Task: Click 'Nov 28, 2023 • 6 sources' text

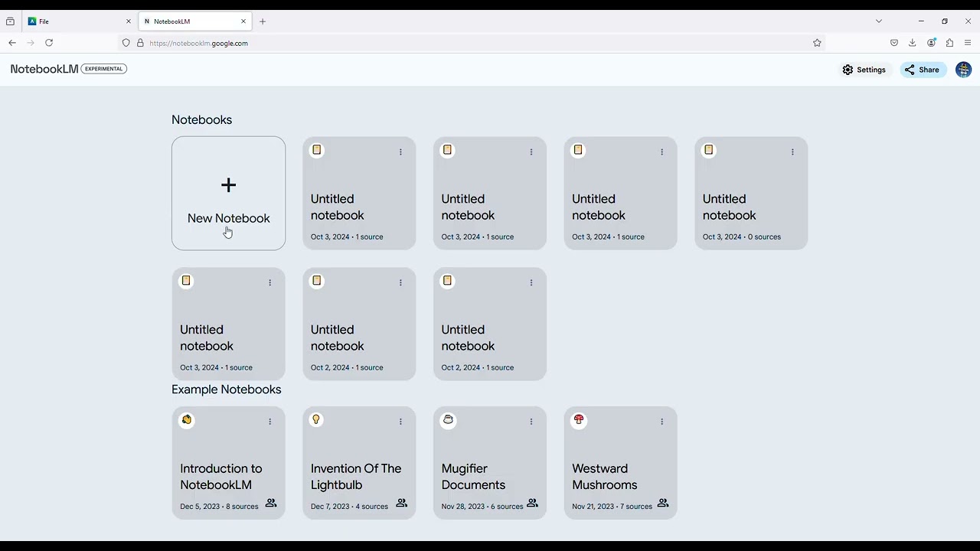Action: pos(482,507)
